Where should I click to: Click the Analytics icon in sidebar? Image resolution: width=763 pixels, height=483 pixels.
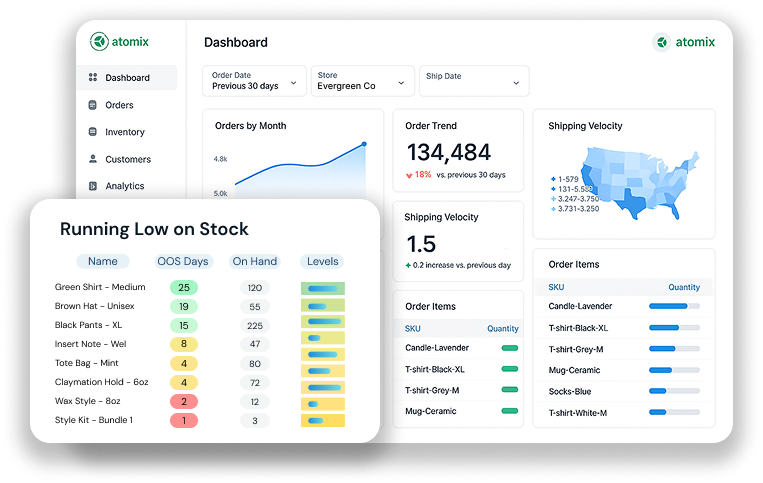(92, 186)
